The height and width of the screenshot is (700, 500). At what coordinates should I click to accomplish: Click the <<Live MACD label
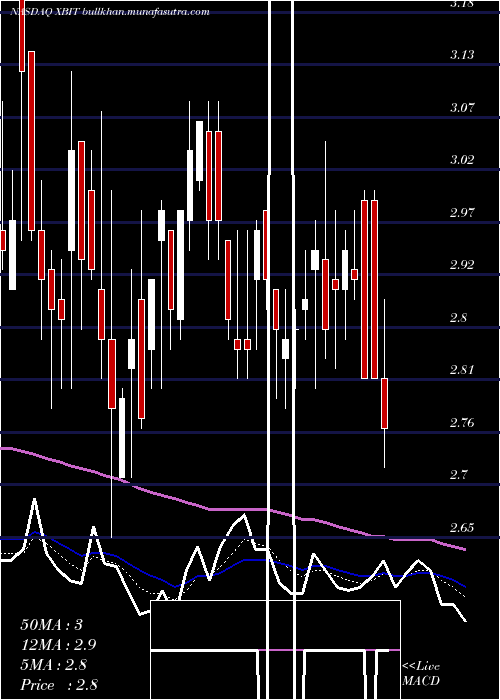(421, 673)
